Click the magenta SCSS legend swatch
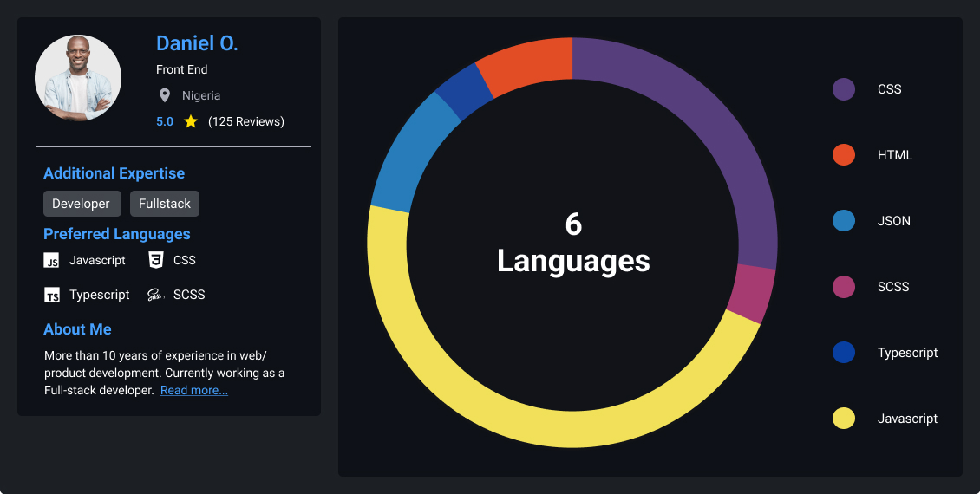The width and height of the screenshot is (980, 494). pyautogui.click(x=844, y=287)
